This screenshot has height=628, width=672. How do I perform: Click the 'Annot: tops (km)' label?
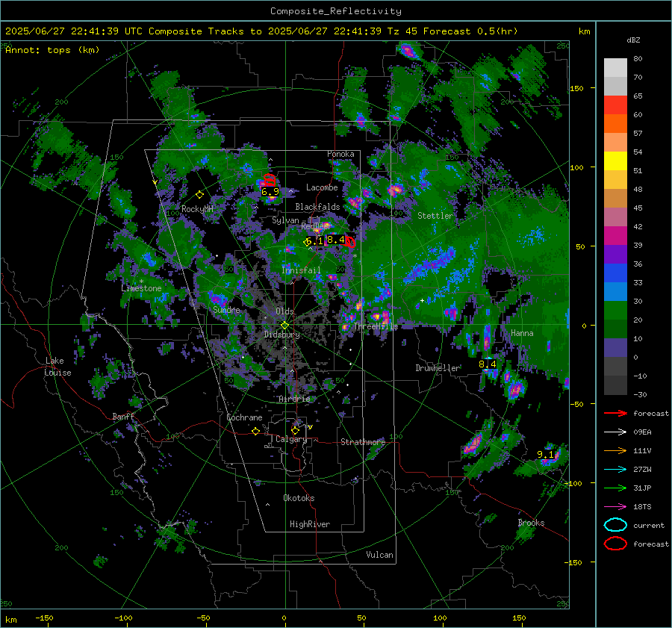coord(52,50)
